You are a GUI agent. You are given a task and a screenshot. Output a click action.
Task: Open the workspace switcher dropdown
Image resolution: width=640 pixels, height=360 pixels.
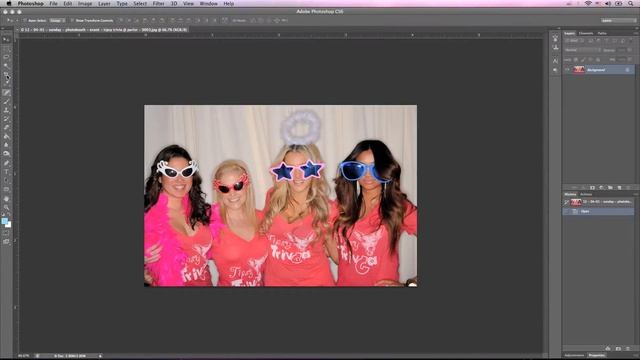[x=618, y=20]
